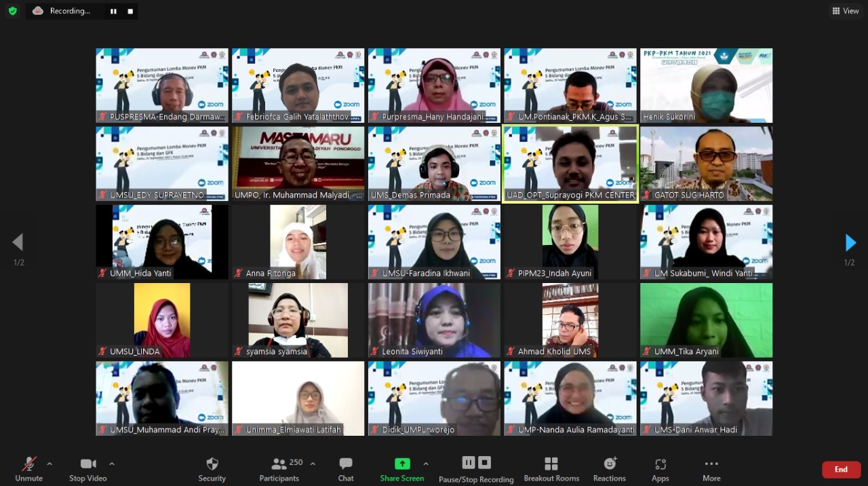Viewport: 868px width, 486px height.
Task: Click the encryption shield icon at top left
Action: (x=12, y=11)
